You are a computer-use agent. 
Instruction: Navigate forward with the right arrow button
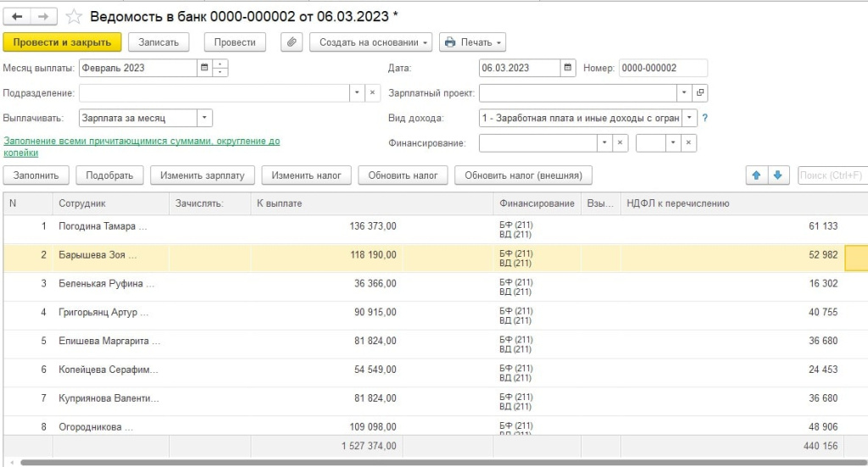coord(43,17)
